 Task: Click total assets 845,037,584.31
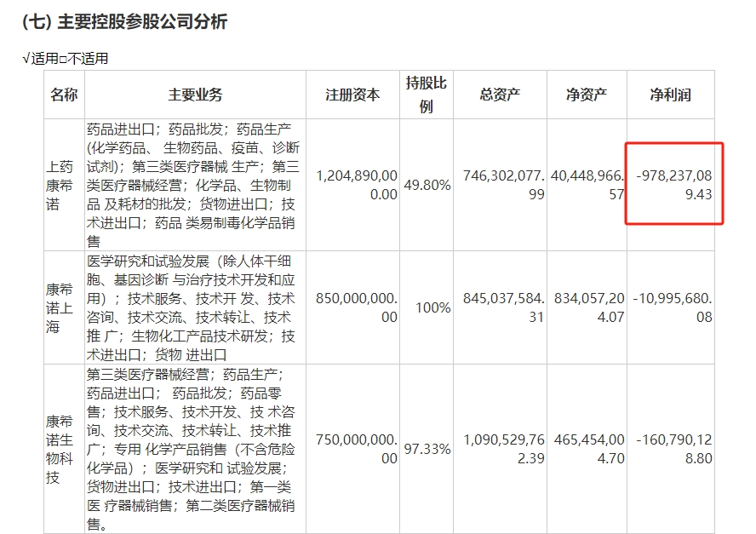pos(504,307)
